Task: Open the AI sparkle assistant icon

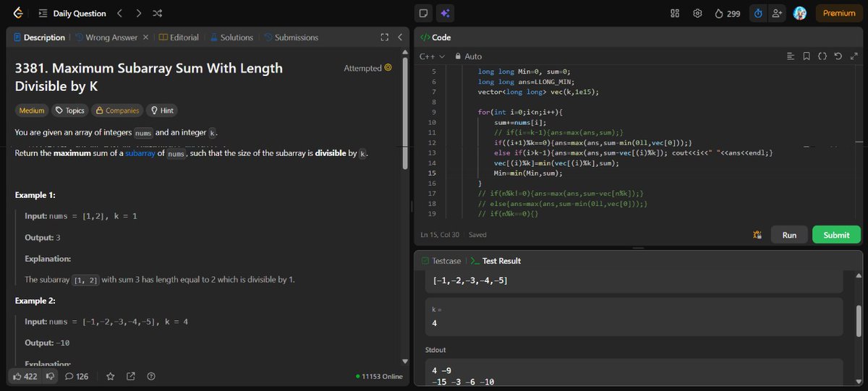Action: point(445,13)
